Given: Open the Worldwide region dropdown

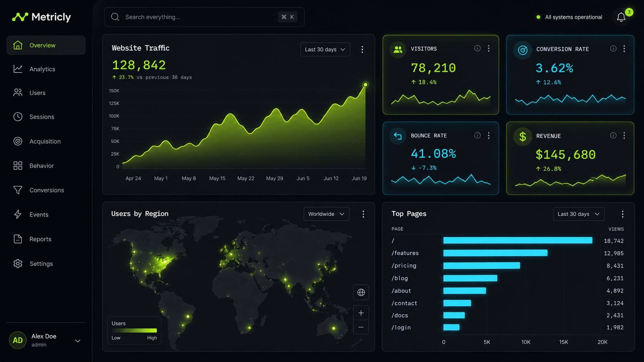Looking at the screenshot, I should pos(326,214).
